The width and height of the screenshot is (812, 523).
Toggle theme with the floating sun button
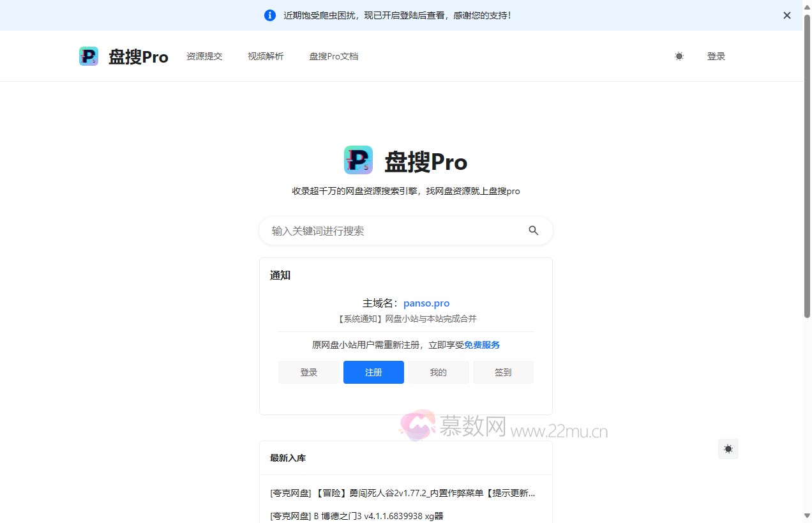point(728,448)
